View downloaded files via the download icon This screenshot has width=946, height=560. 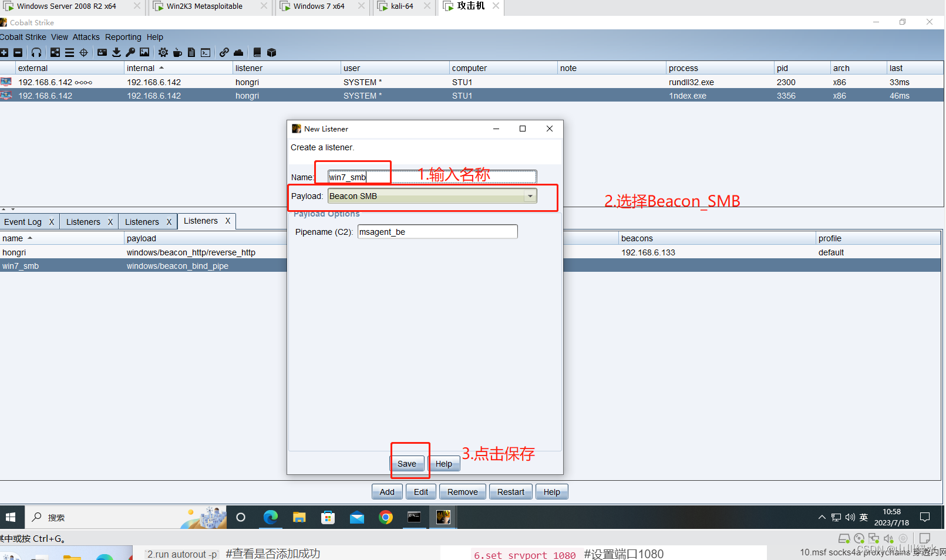[116, 53]
